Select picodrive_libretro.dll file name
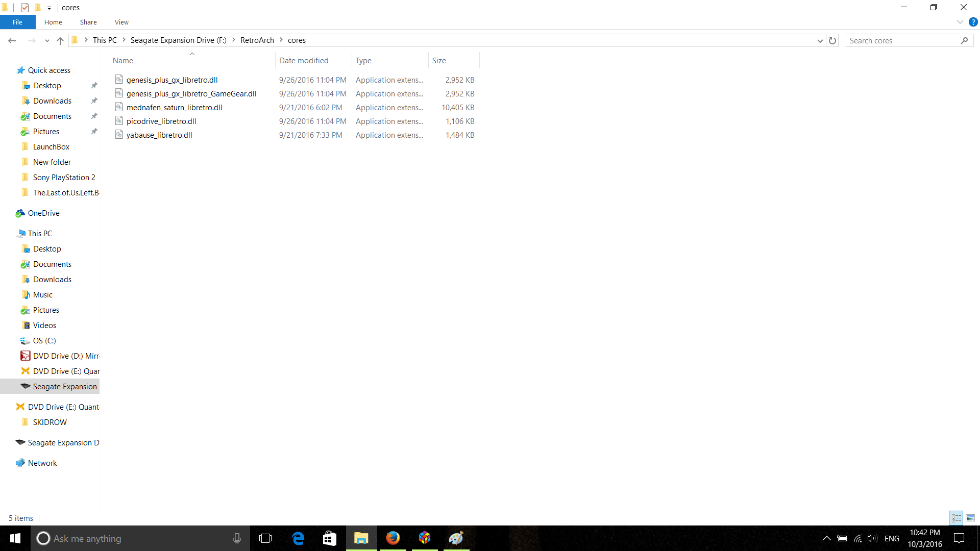 click(x=161, y=121)
